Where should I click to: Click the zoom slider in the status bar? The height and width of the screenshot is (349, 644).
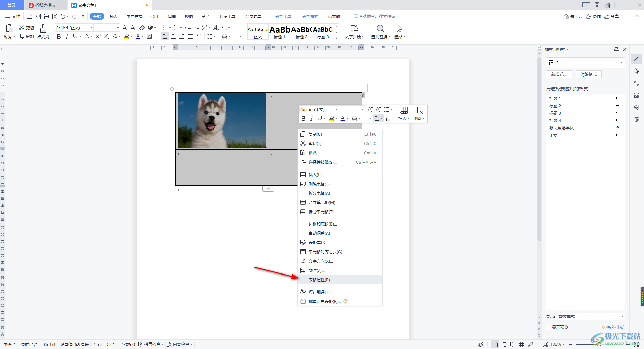pyautogui.click(x=599, y=344)
